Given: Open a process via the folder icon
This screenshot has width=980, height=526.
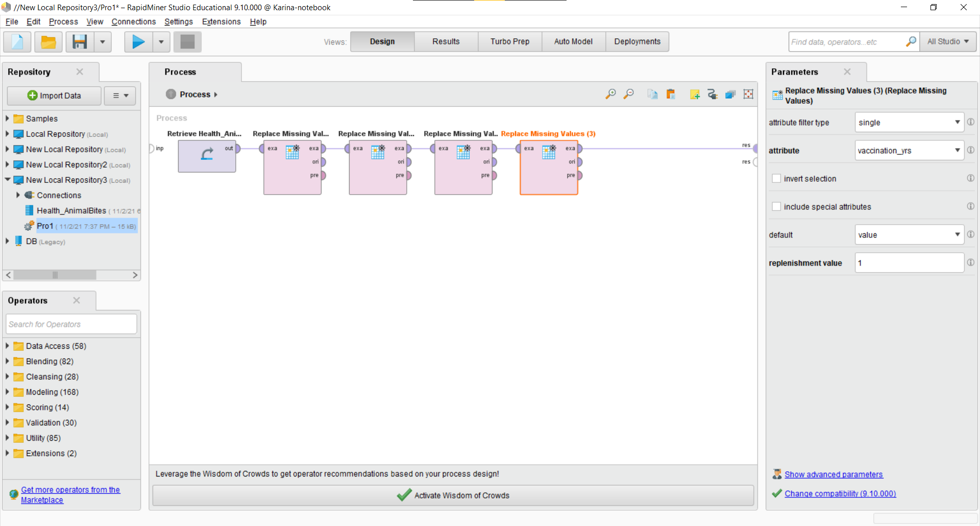Looking at the screenshot, I should pos(48,42).
